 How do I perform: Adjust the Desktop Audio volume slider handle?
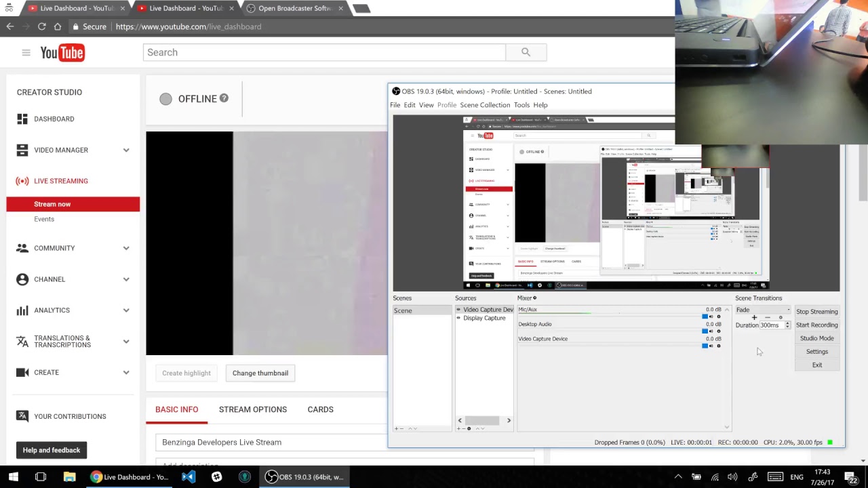[x=705, y=331]
